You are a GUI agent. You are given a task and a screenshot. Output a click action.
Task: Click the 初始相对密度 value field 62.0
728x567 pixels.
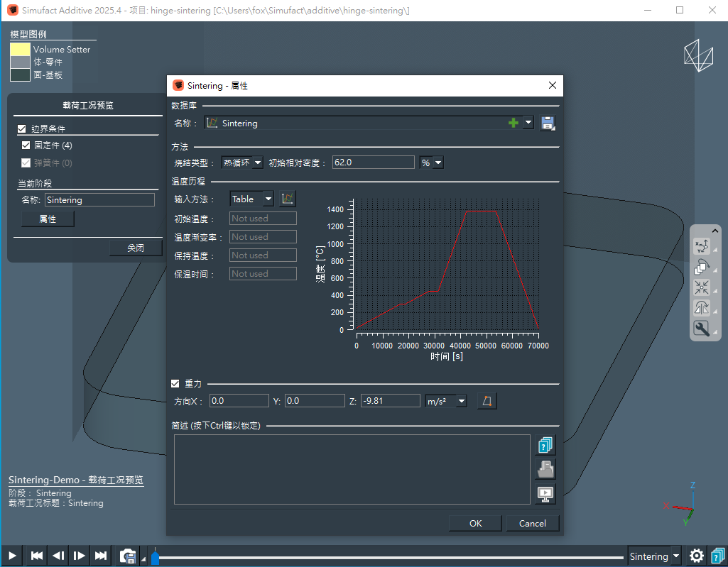pos(374,163)
